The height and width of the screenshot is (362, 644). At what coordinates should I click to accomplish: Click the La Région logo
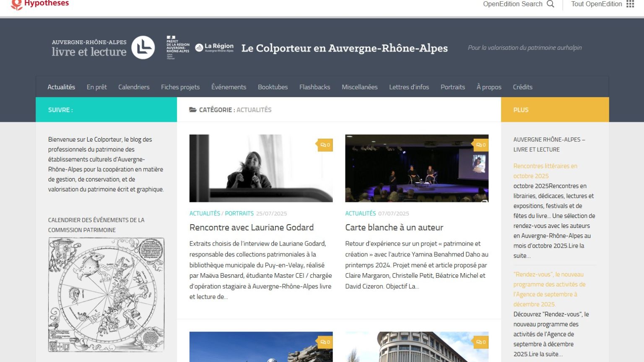[x=214, y=47]
